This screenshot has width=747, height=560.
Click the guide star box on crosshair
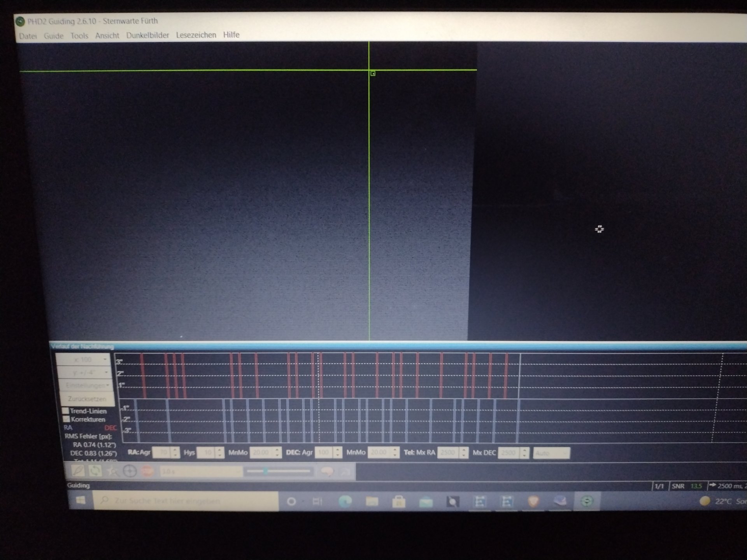[373, 73]
